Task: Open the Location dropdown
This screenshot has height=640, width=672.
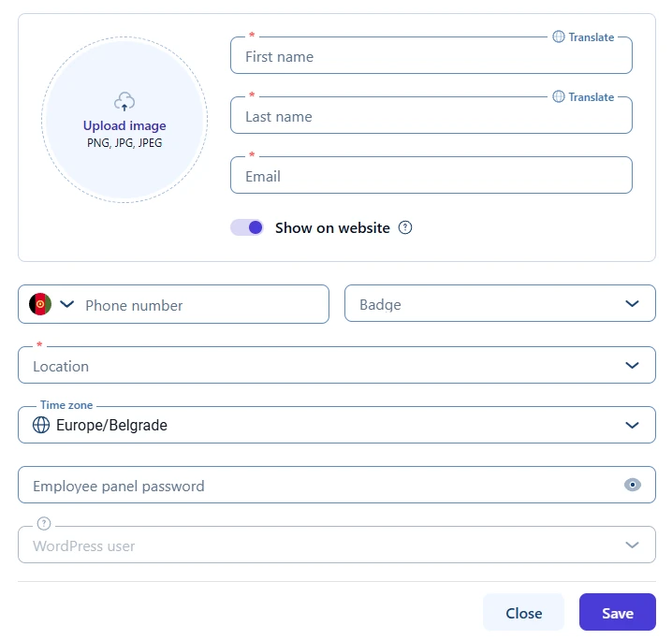Action: point(633,366)
